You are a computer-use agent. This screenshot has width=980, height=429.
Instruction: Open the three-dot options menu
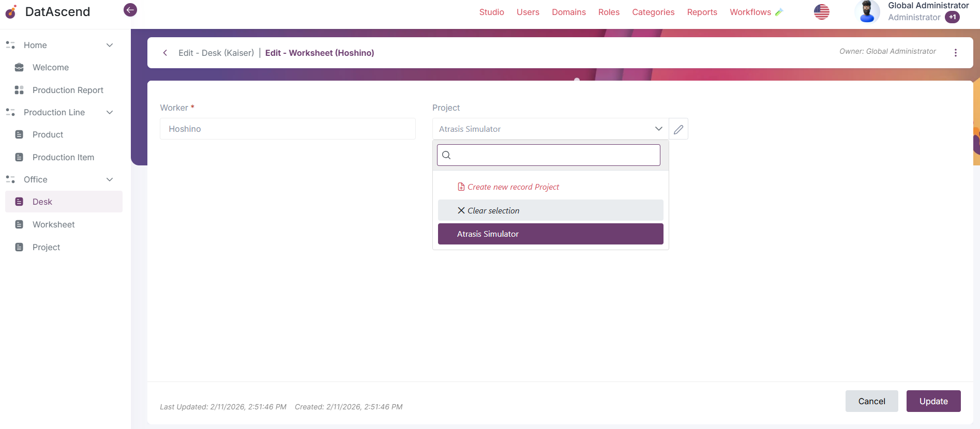coord(955,53)
